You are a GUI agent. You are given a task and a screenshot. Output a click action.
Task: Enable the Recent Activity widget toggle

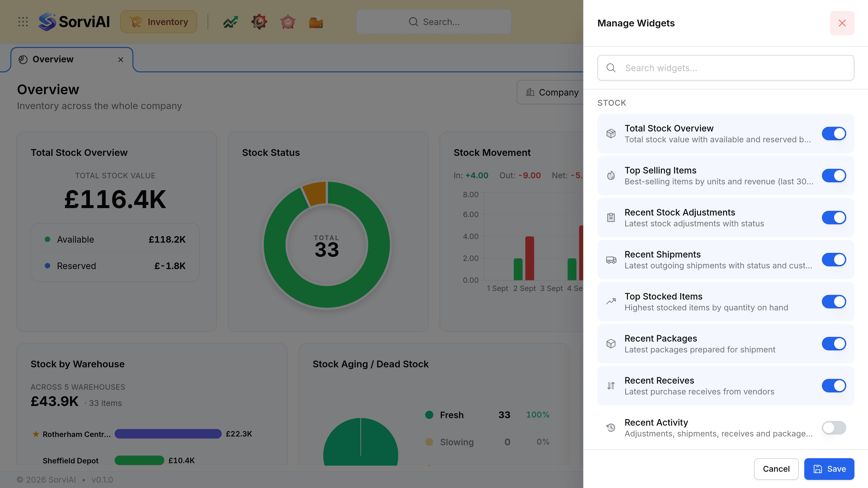click(x=834, y=428)
